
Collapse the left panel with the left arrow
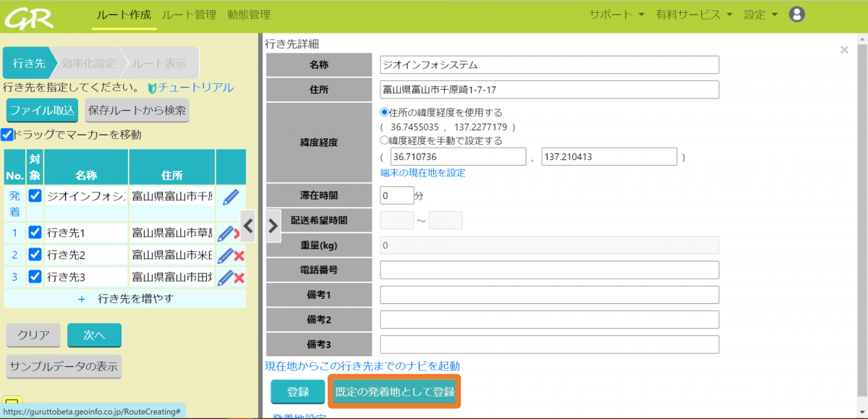click(x=248, y=226)
